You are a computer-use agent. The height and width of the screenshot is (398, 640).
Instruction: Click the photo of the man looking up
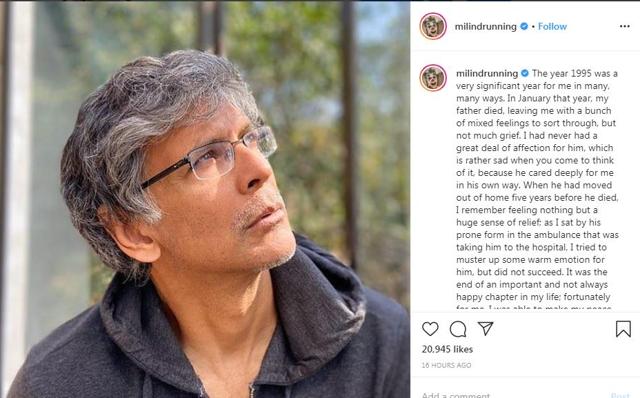[205, 199]
